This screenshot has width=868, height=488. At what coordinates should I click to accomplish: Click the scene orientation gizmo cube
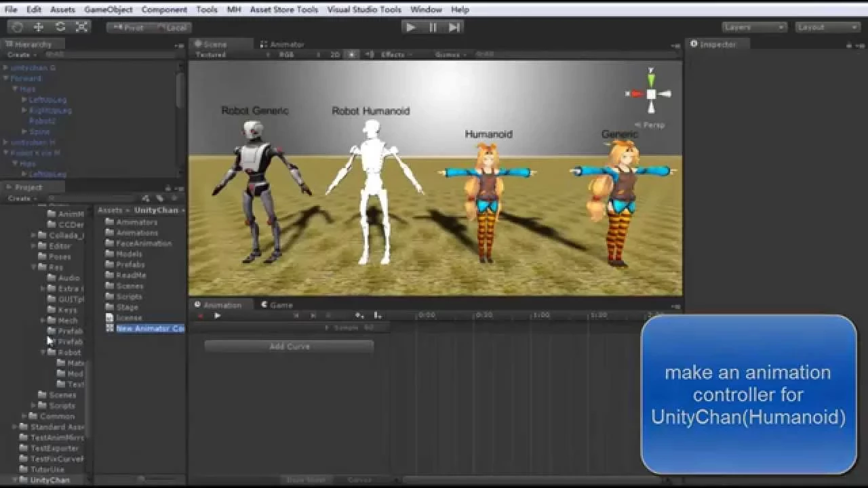[651, 94]
